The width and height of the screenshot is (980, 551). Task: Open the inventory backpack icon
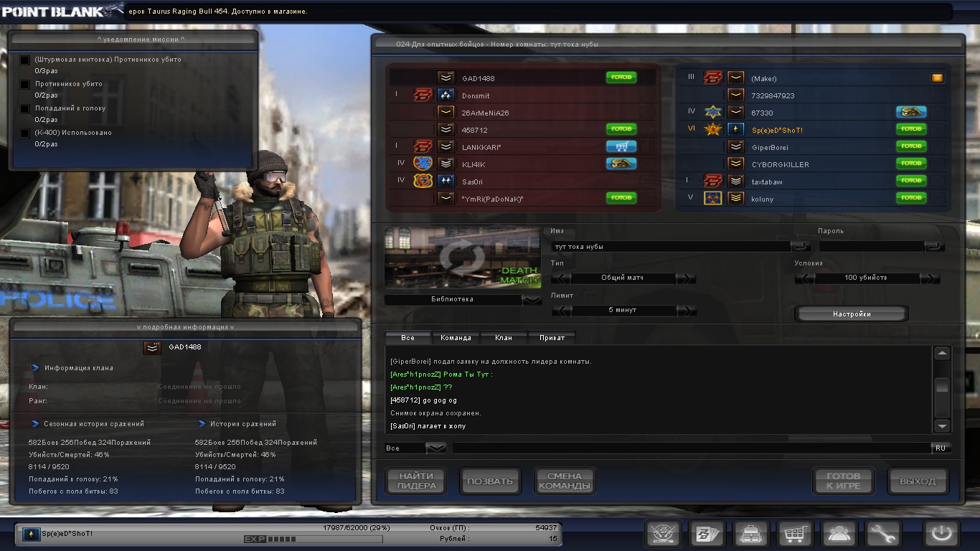(x=752, y=534)
